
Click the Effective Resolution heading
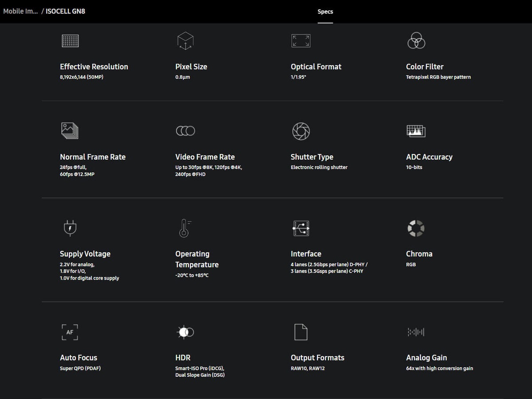pyautogui.click(x=94, y=67)
